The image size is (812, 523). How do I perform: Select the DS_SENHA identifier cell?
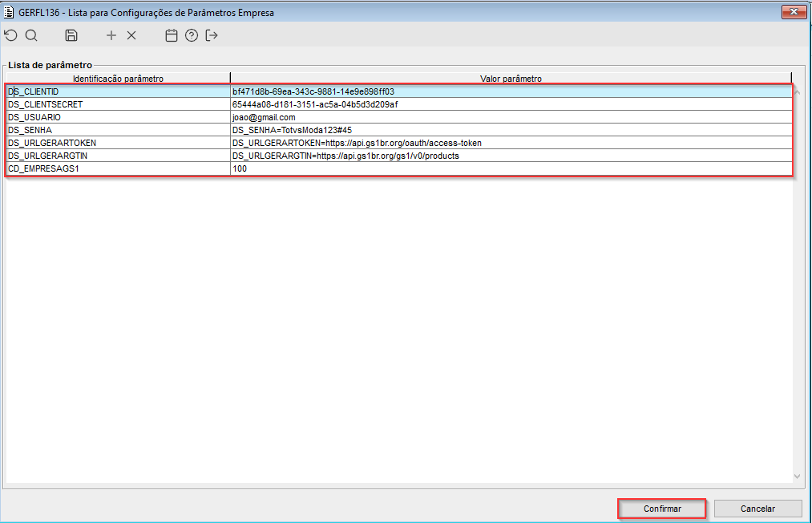coord(118,130)
